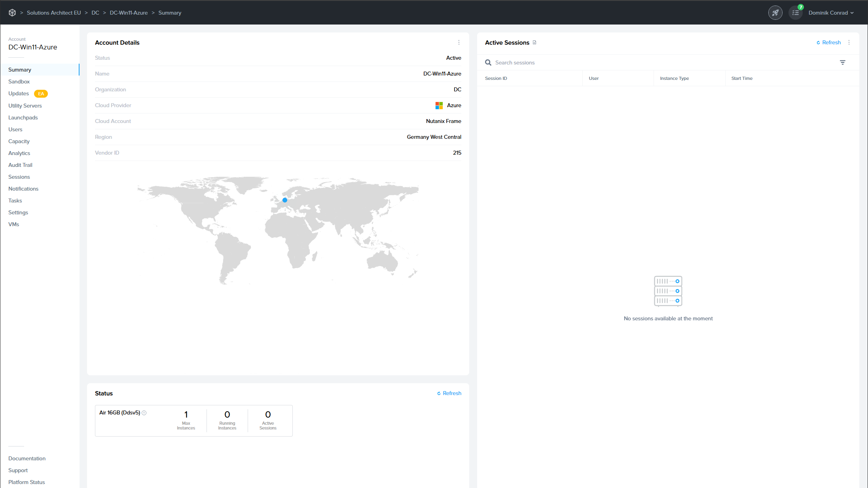Screen dimensions: 868x488
Task: Select Utility Servers in sidebar
Action: pos(25,106)
